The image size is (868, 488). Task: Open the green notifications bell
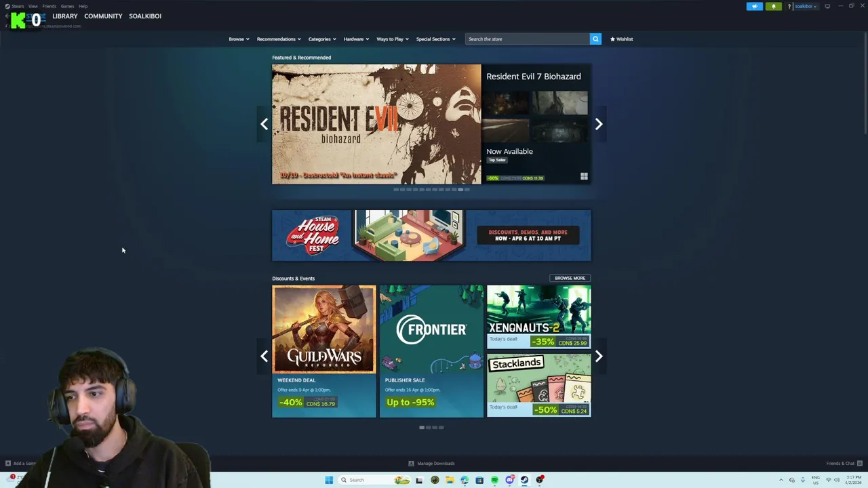(774, 6)
